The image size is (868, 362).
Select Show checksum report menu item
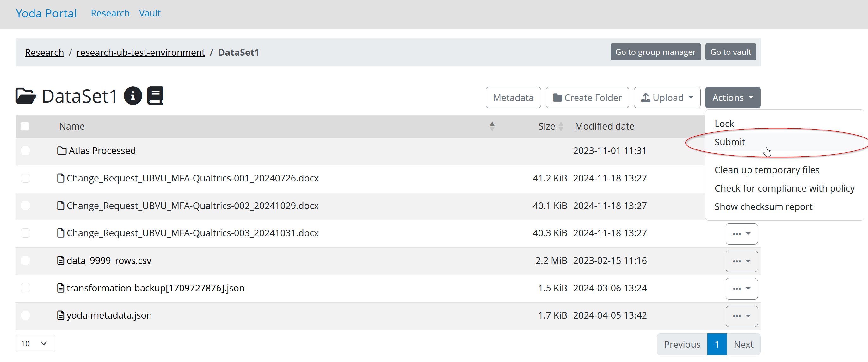click(763, 206)
